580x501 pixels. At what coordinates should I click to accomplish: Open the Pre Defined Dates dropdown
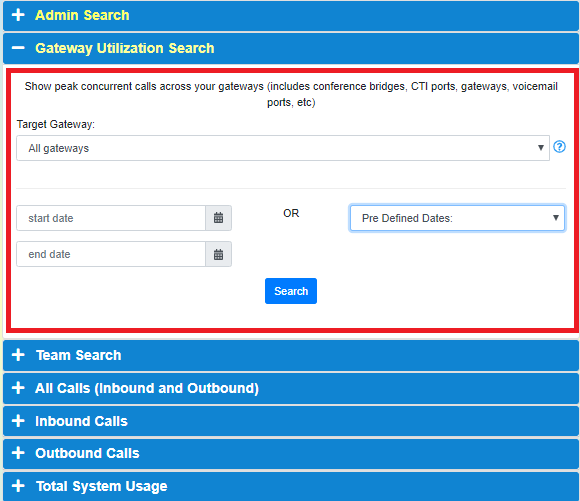point(457,218)
